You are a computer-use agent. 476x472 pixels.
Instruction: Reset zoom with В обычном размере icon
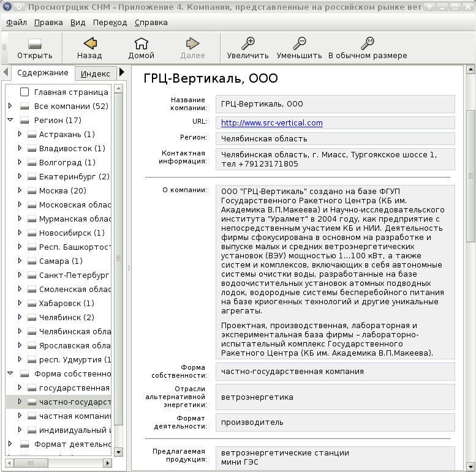pyautogui.click(x=368, y=43)
